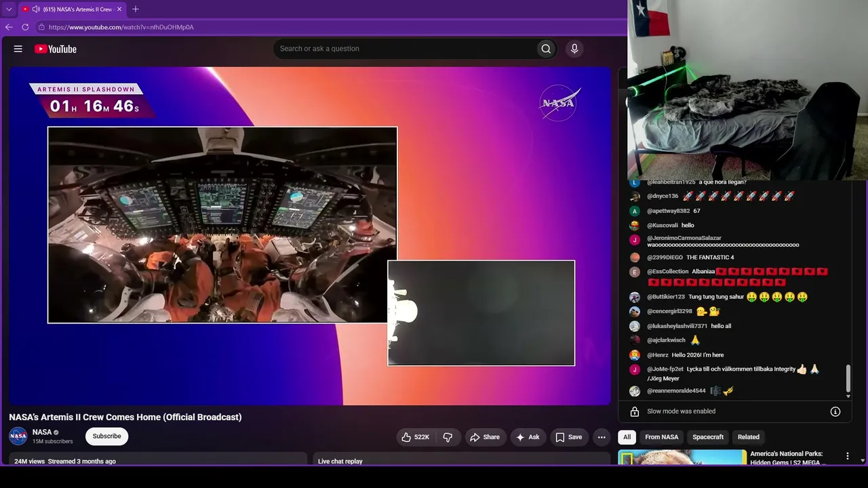Grab the live chat scrollbar thumb
The width and height of the screenshot is (868, 488).
[848, 379]
